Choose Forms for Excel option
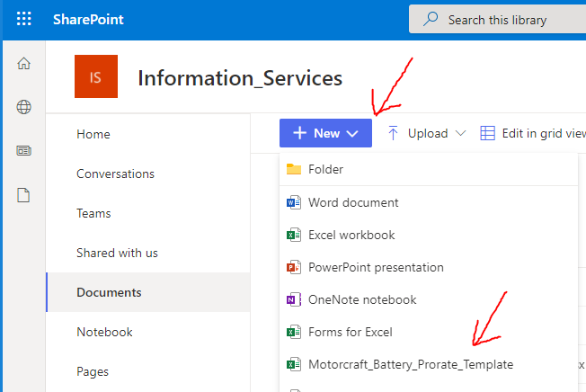The image size is (586, 392). [429, 332]
